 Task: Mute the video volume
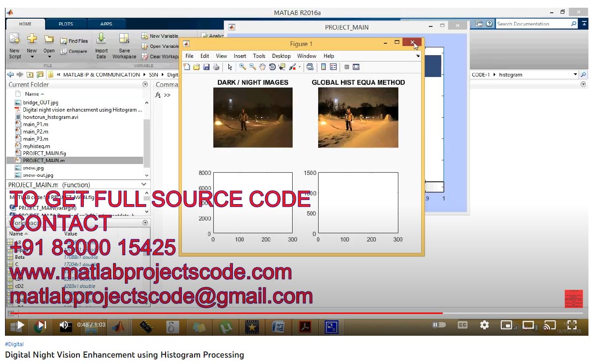64,325
